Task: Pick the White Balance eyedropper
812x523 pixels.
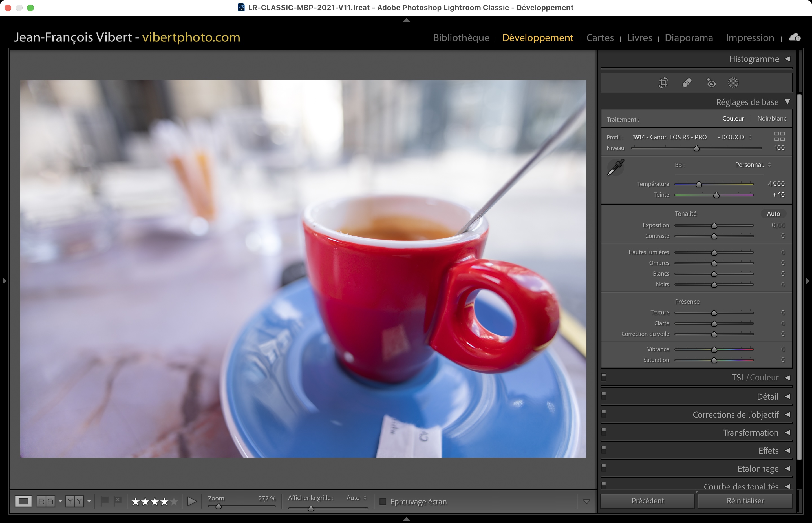Action: tap(615, 167)
